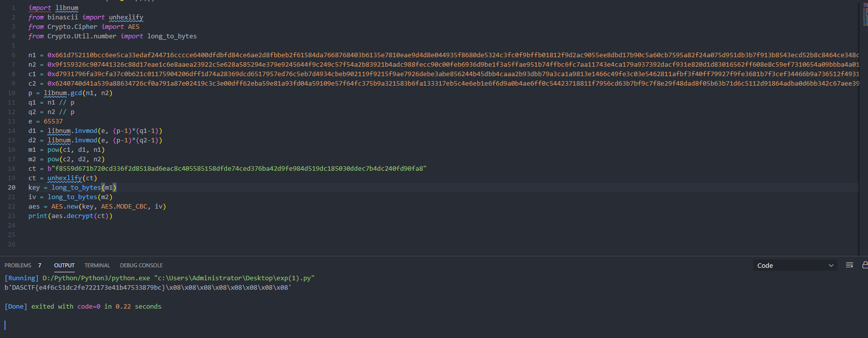
Task: Click the d1 libnum.invmod line
Action: (95, 131)
